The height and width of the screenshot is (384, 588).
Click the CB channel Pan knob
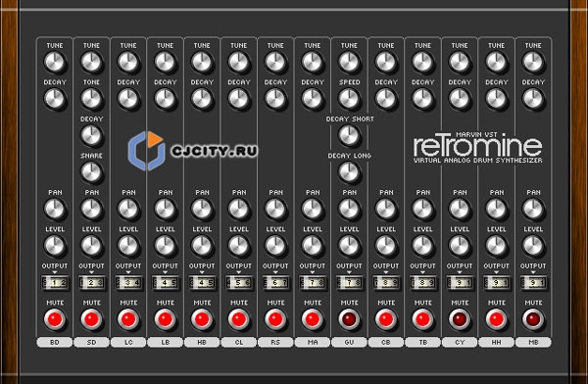point(385,209)
